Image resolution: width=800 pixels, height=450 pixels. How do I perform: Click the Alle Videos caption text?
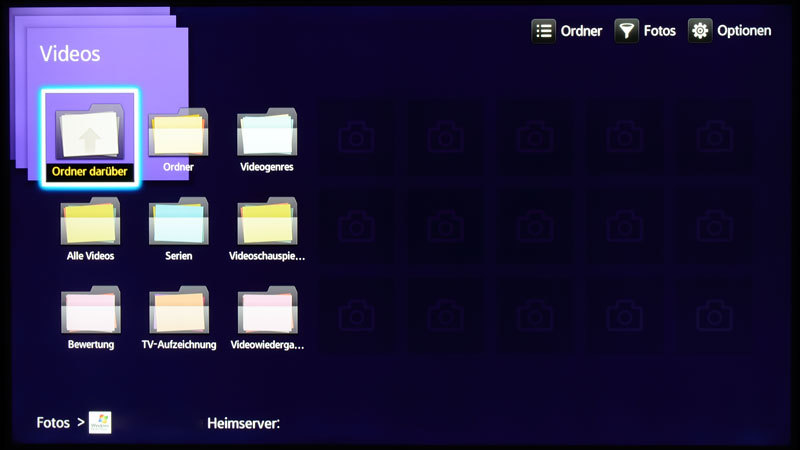[90, 256]
